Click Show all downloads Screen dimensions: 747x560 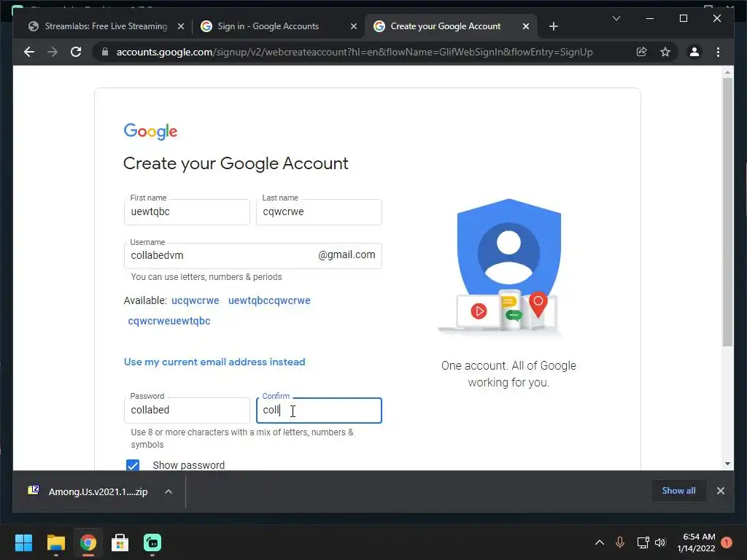[x=678, y=491]
